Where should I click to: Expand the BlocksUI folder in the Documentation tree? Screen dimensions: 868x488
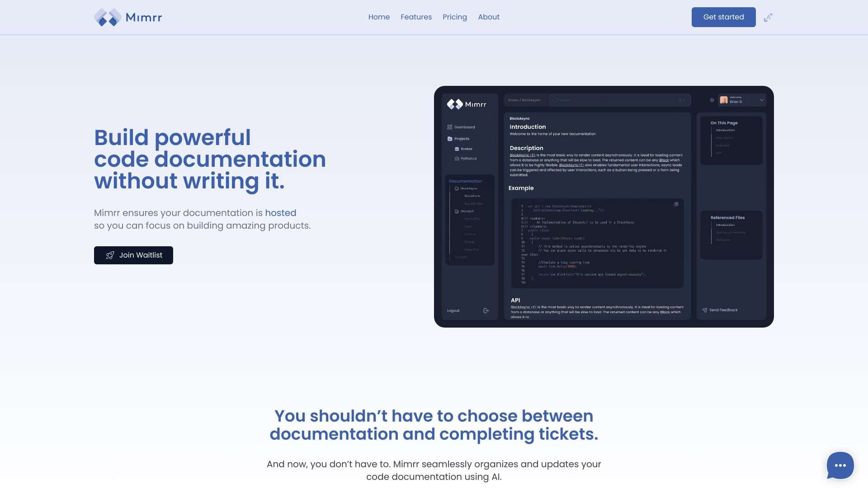[x=457, y=211]
